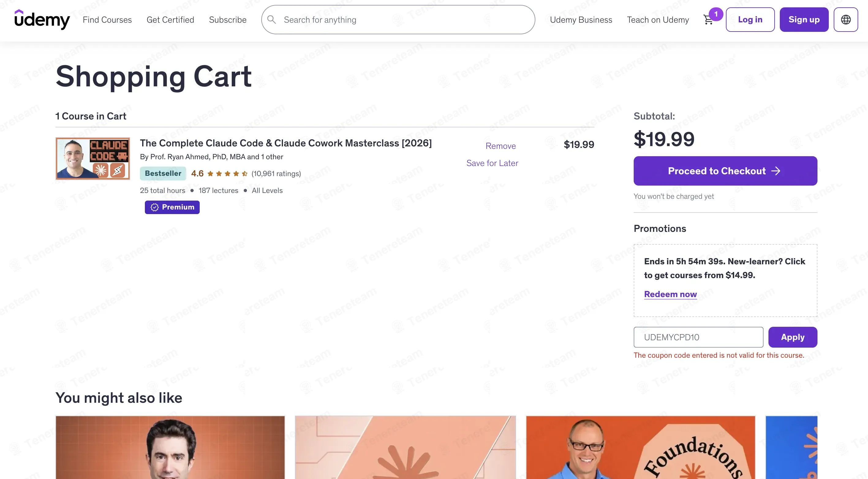This screenshot has height=479, width=868.
Task: Open Teach on Udemy
Action: click(658, 20)
